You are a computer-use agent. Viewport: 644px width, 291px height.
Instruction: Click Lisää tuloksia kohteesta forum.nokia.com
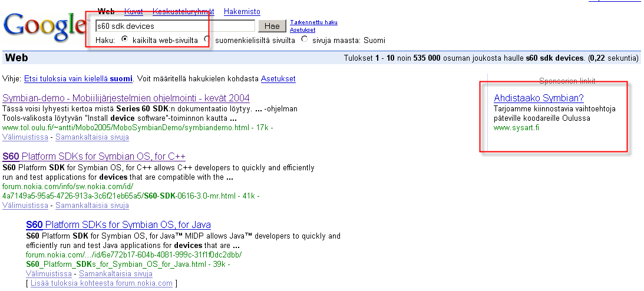coord(100,283)
